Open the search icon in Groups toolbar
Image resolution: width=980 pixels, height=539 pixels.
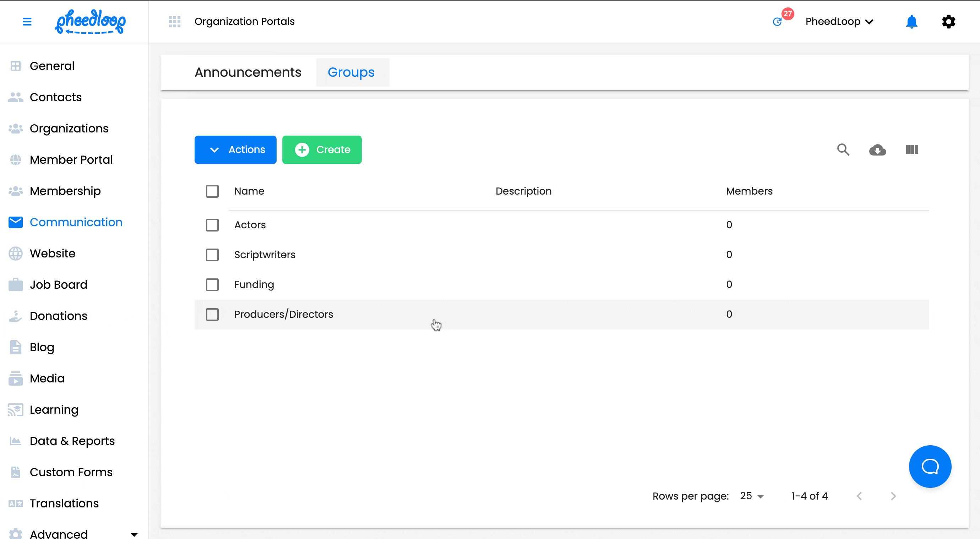click(x=843, y=150)
